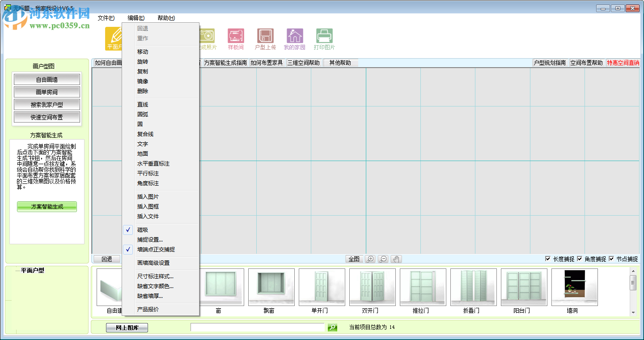This screenshot has width=644, height=340.
Task: Click the thumbnail list scrollbar down arrow
Action: click(633, 312)
